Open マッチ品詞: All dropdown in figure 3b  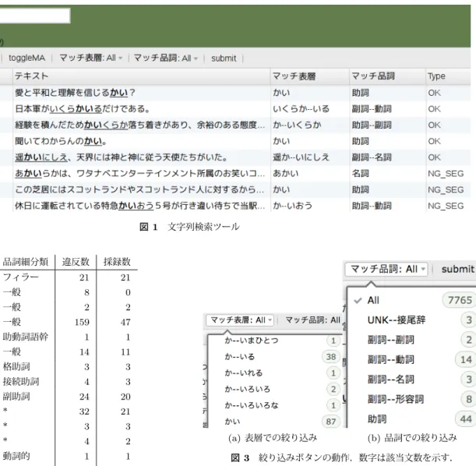point(386,269)
